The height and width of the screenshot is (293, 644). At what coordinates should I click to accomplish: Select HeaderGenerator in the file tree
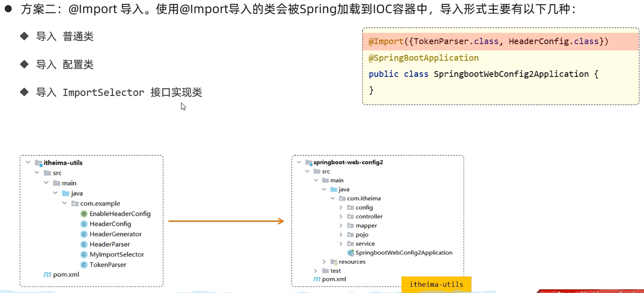click(x=116, y=234)
